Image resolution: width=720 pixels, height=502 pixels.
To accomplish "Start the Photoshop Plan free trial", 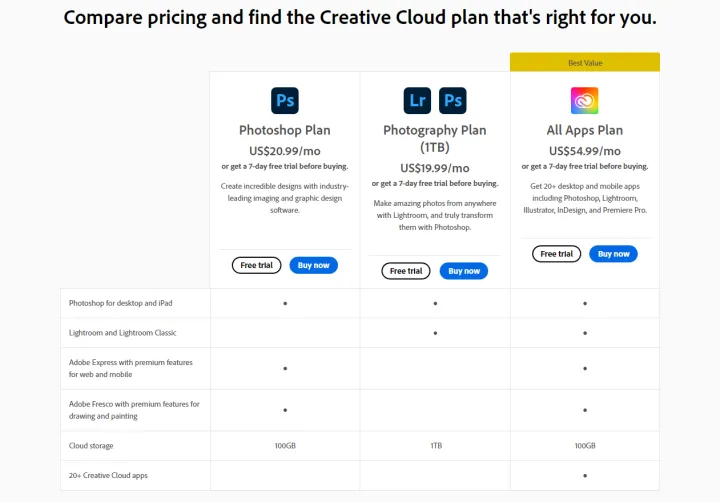I will coord(256,265).
